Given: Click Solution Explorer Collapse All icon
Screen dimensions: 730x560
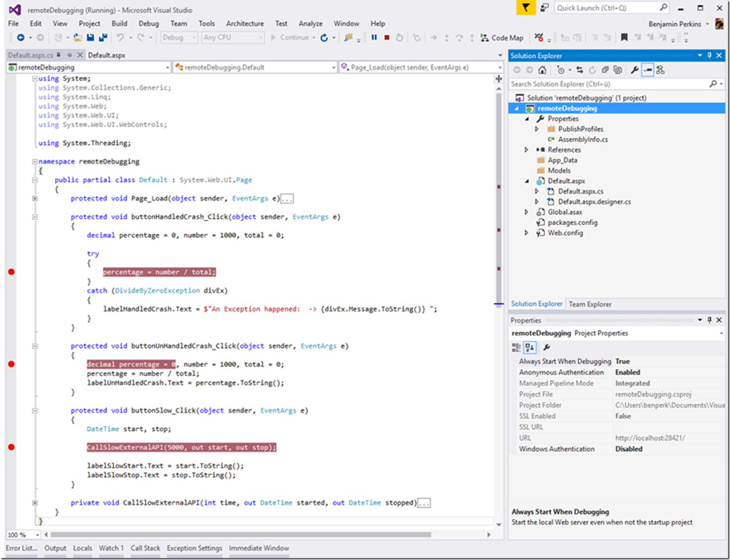Looking at the screenshot, I should pos(605,70).
